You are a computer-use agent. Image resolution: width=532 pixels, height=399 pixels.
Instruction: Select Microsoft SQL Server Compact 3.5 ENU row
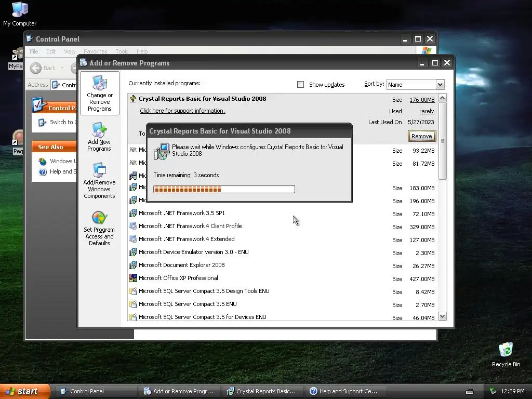pos(282,304)
